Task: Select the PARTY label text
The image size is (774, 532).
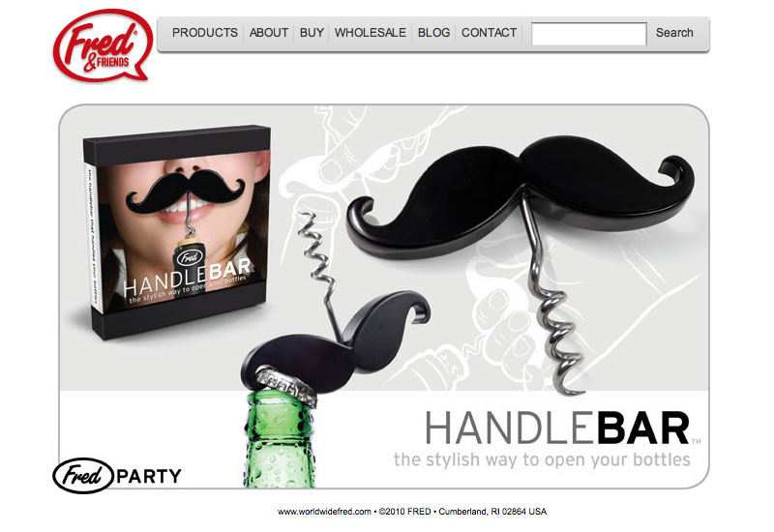Action: pos(149,476)
